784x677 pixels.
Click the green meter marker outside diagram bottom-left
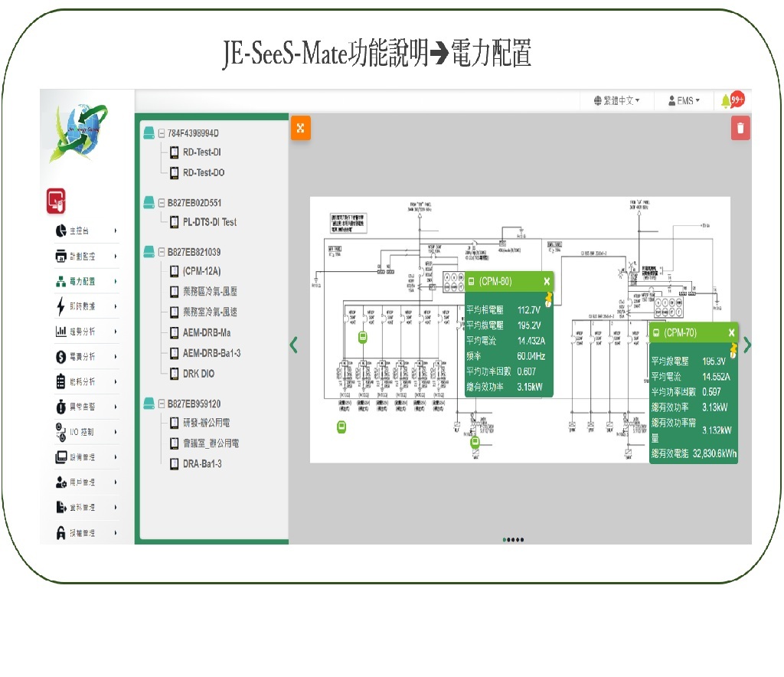click(342, 427)
